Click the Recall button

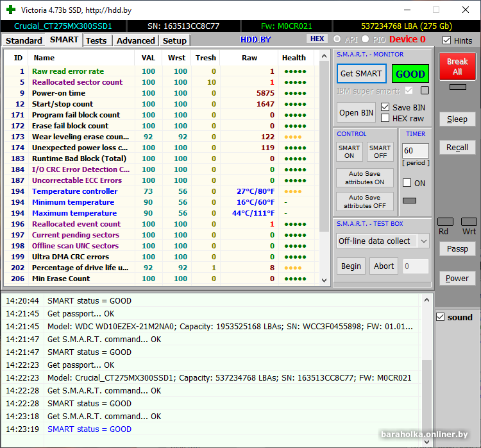pos(457,148)
